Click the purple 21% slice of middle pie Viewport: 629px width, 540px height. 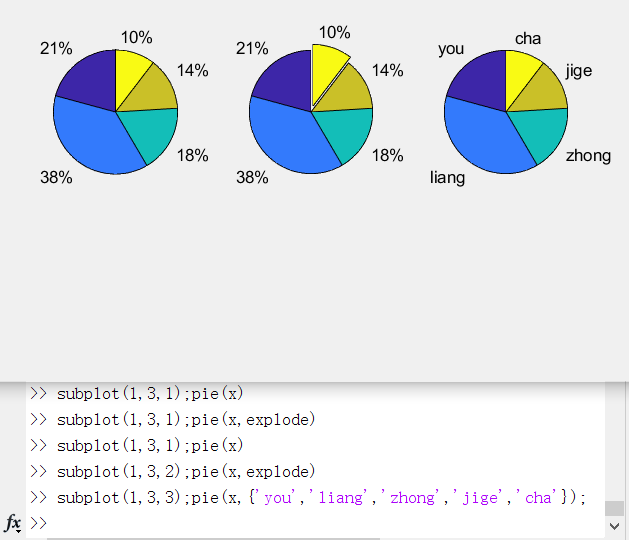click(x=286, y=82)
